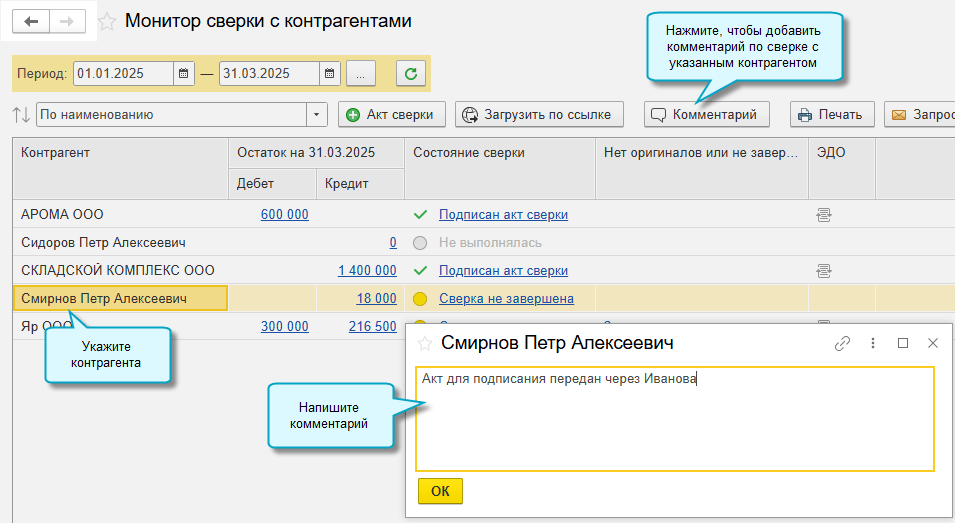Open period selection ellipsis button
This screenshot has width=955, height=523.
pos(361,73)
